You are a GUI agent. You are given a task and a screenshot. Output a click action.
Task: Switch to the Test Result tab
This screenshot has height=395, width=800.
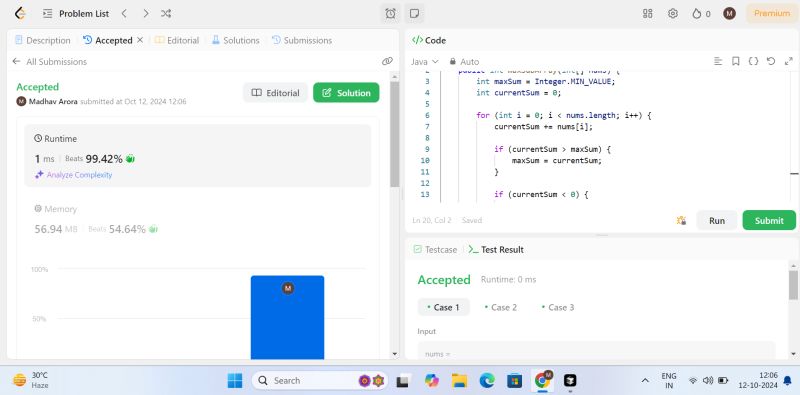coord(496,250)
